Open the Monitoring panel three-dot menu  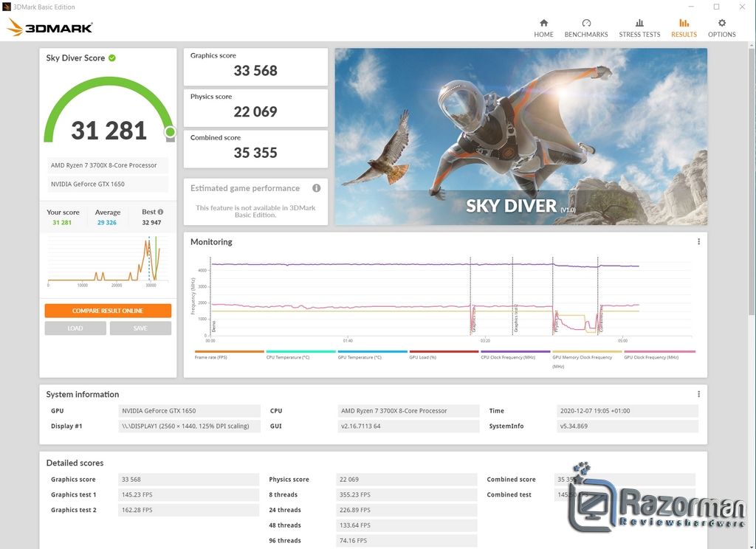coord(698,241)
